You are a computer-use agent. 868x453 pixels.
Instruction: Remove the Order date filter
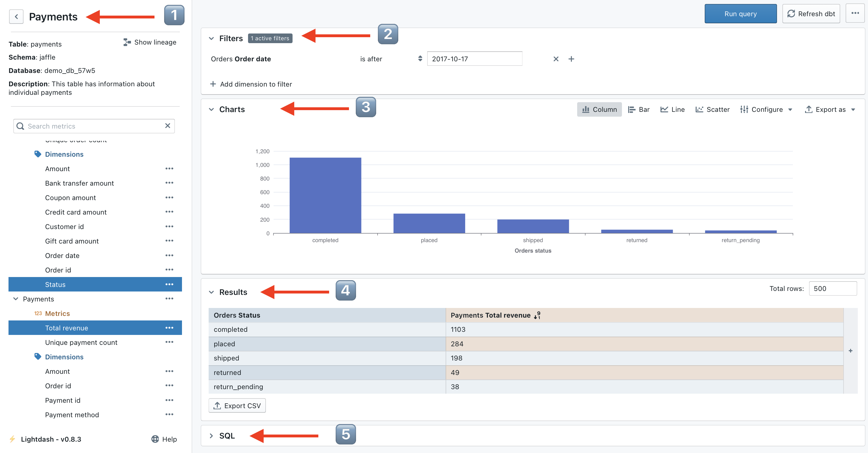click(x=556, y=59)
